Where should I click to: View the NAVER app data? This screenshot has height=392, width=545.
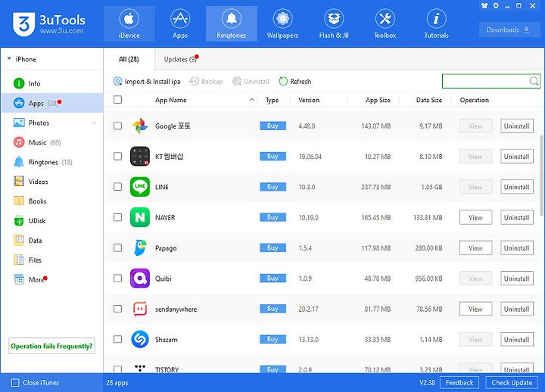475,217
